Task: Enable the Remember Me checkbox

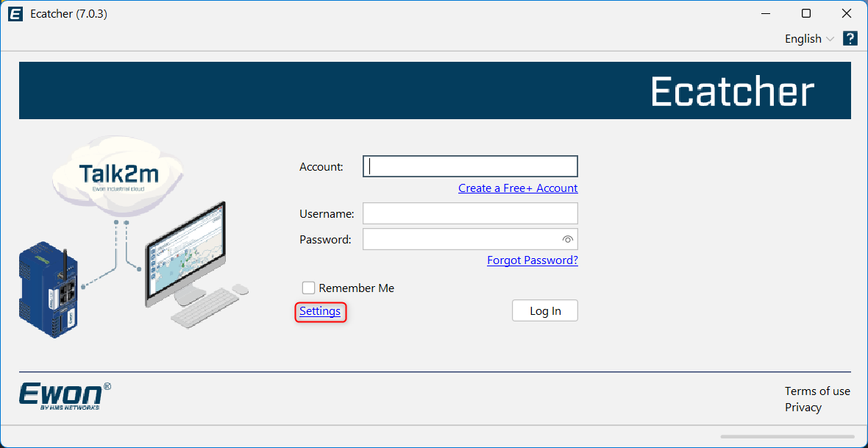Action: click(308, 288)
